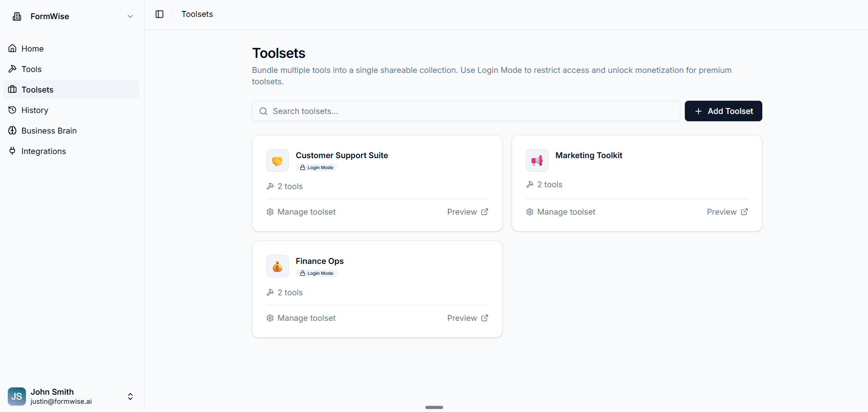Image resolution: width=868 pixels, height=412 pixels.
Task: Click Login Mode on Customer Support Suite
Action: click(x=316, y=167)
